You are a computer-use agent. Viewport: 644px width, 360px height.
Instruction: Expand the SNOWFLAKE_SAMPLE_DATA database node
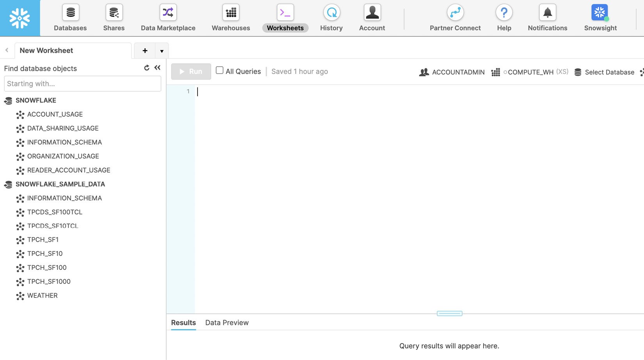coord(60,184)
